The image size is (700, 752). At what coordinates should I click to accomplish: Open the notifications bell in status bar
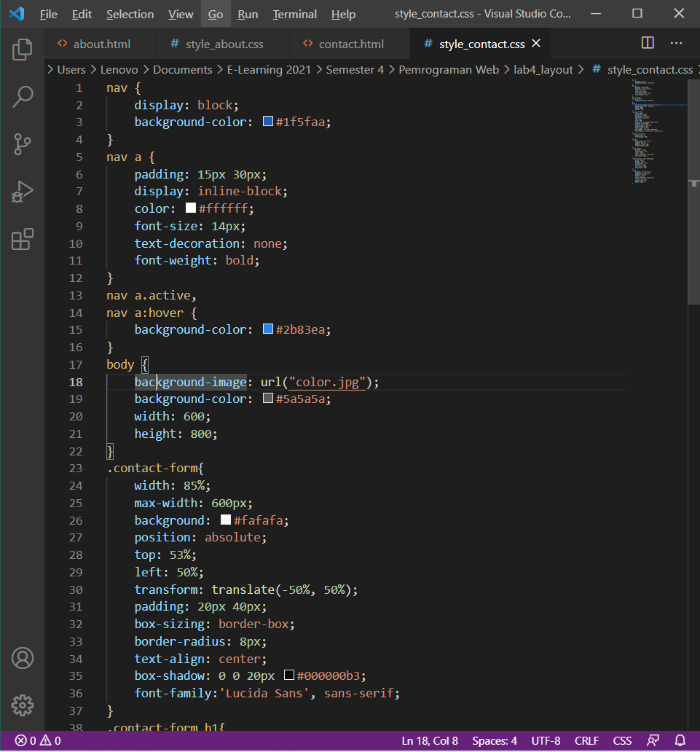(x=680, y=741)
